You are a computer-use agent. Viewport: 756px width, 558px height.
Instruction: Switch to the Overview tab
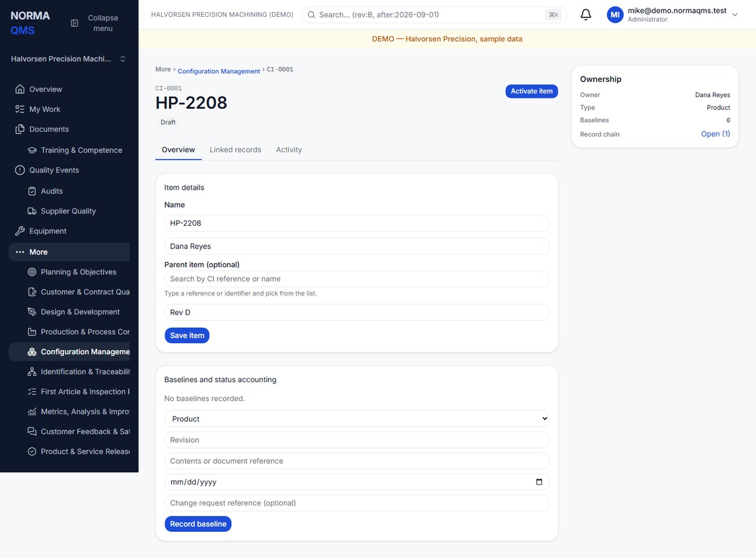(178, 150)
